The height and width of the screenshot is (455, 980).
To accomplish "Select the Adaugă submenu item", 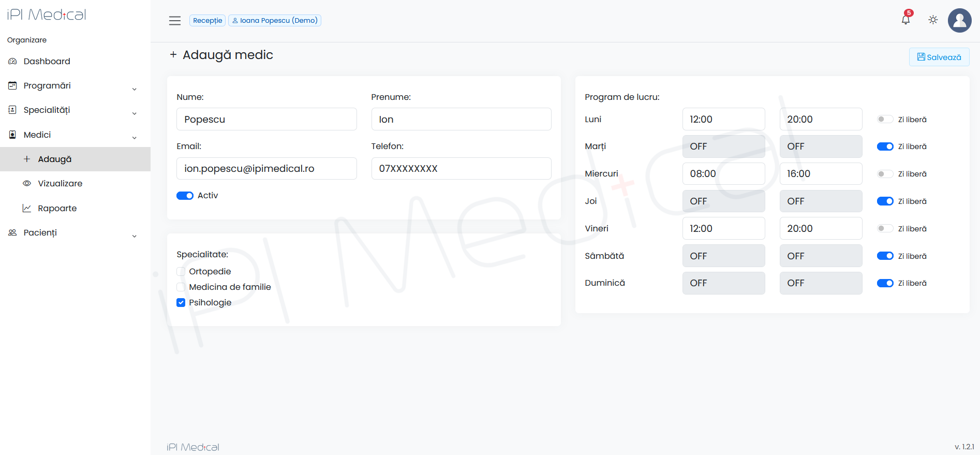I will click(54, 159).
